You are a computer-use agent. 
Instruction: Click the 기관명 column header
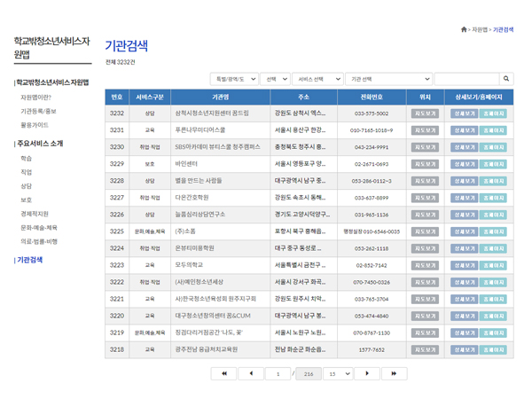221,97
